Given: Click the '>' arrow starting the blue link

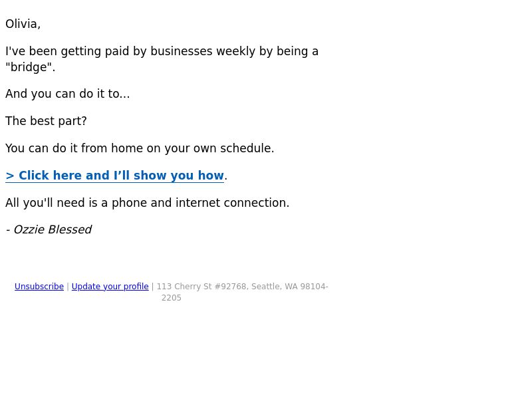Looking at the screenshot, I should (x=10, y=176).
